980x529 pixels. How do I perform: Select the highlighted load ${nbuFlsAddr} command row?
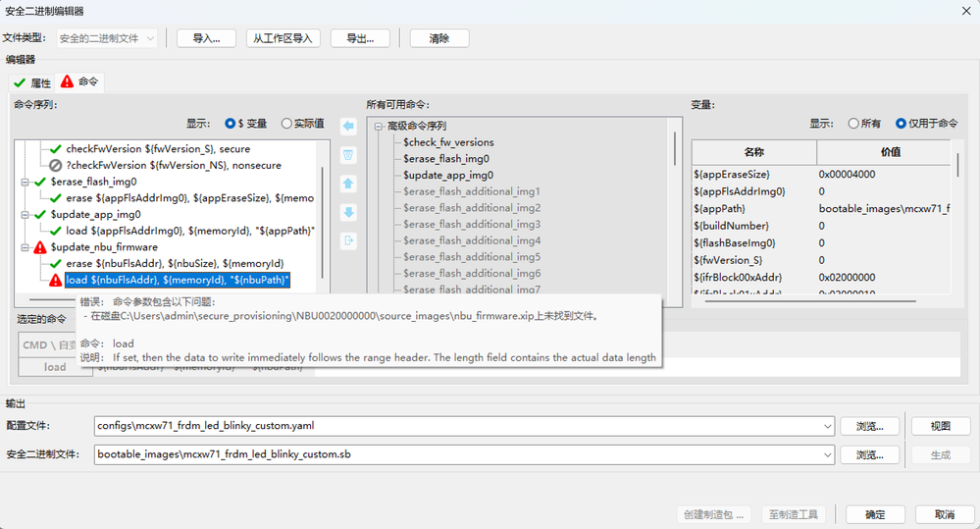tap(178, 280)
